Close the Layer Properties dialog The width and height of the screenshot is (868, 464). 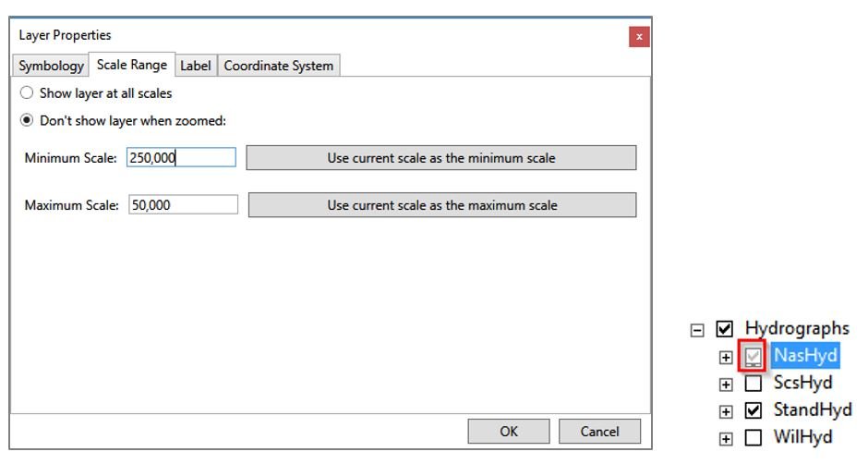[x=639, y=37]
